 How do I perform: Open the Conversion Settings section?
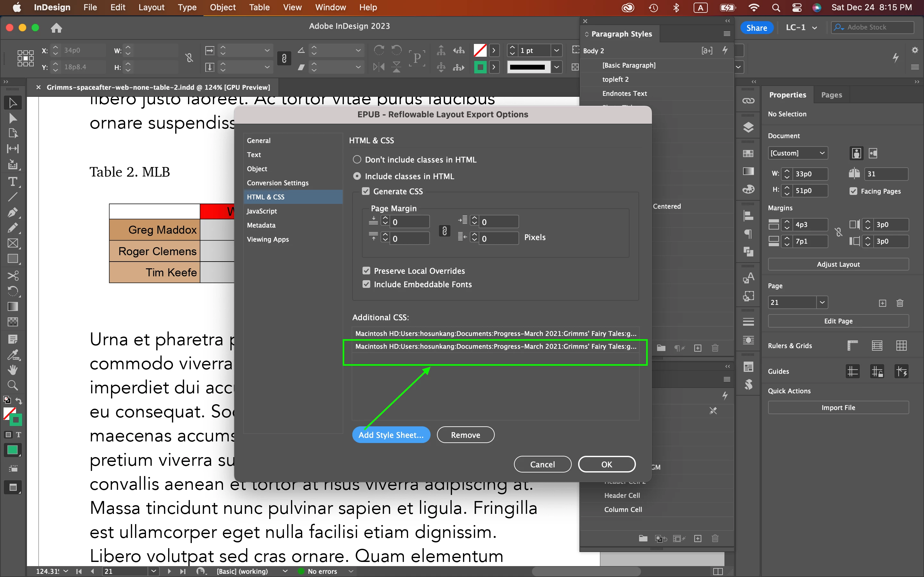278,183
